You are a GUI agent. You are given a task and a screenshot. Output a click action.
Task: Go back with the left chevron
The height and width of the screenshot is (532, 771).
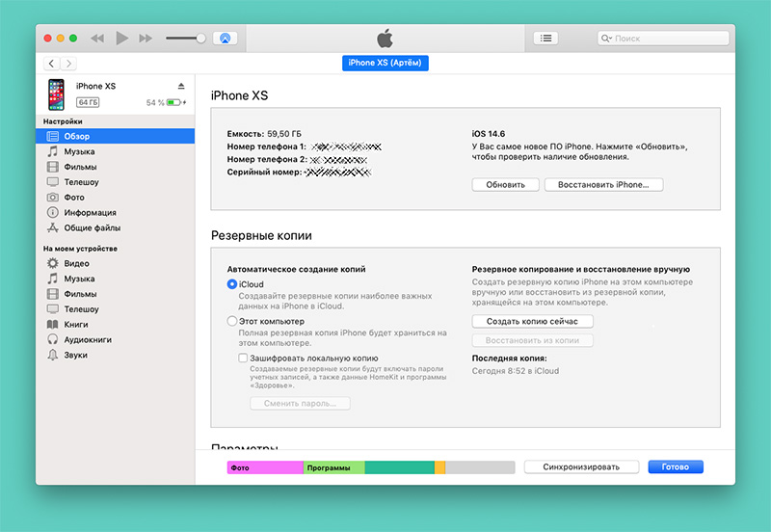coord(52,64)
